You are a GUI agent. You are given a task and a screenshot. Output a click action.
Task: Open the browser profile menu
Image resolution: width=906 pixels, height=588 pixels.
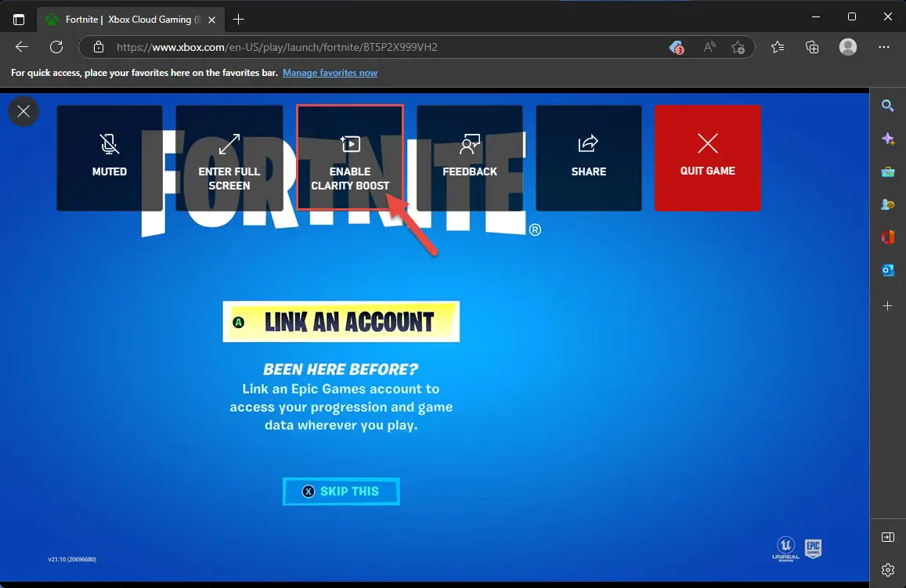(847, 47)
